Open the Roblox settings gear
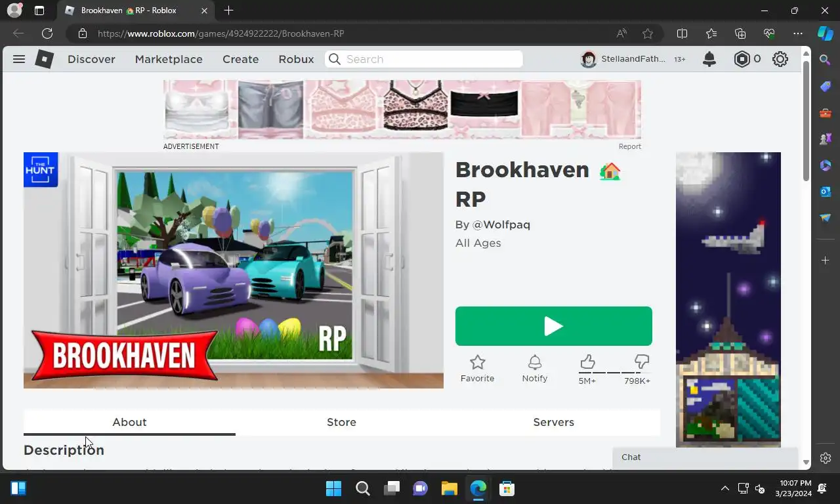The image size is (840, 504). 780,59
